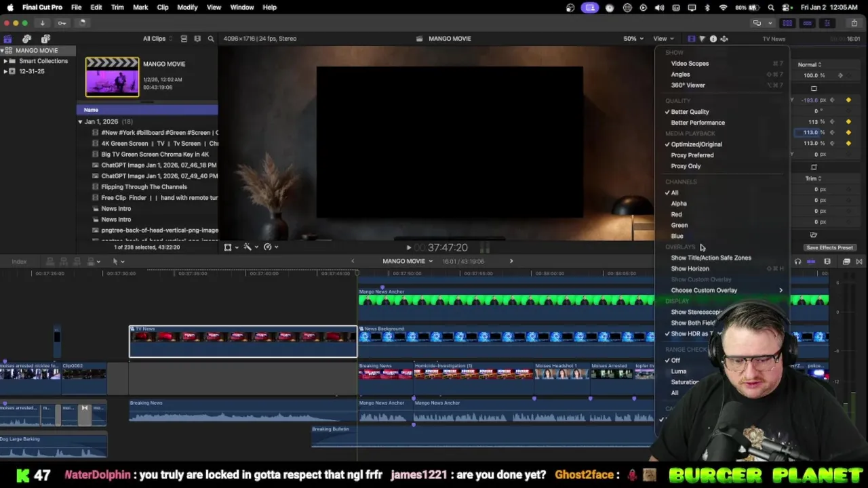Click the MANGO MOVIE project thumbnail
The width and height of the screenshot is (868, 488).
pyautogui.click(x=112, y=77)
